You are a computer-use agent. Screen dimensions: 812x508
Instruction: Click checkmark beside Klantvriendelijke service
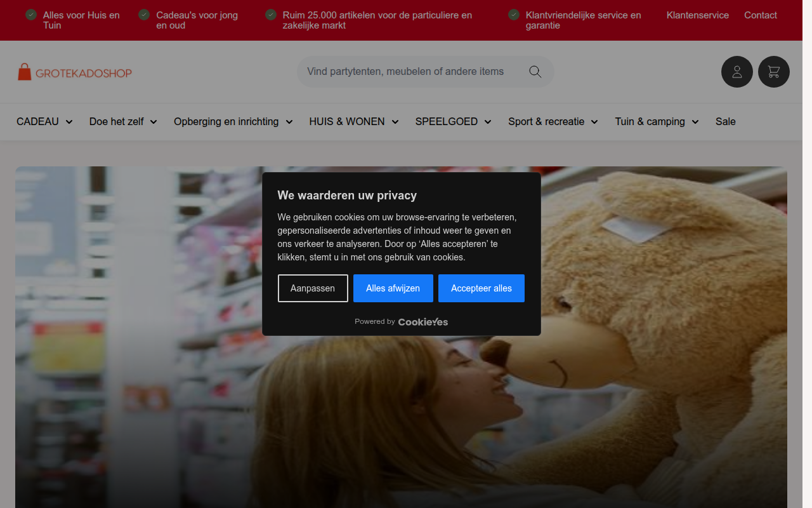click(514, 15)
